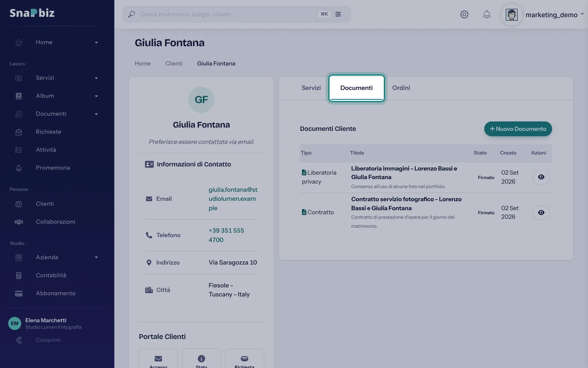Select the Documenti tab
The width and height of the screenshot is (588, 368).
pyautogui.click(x=356, y=88)
